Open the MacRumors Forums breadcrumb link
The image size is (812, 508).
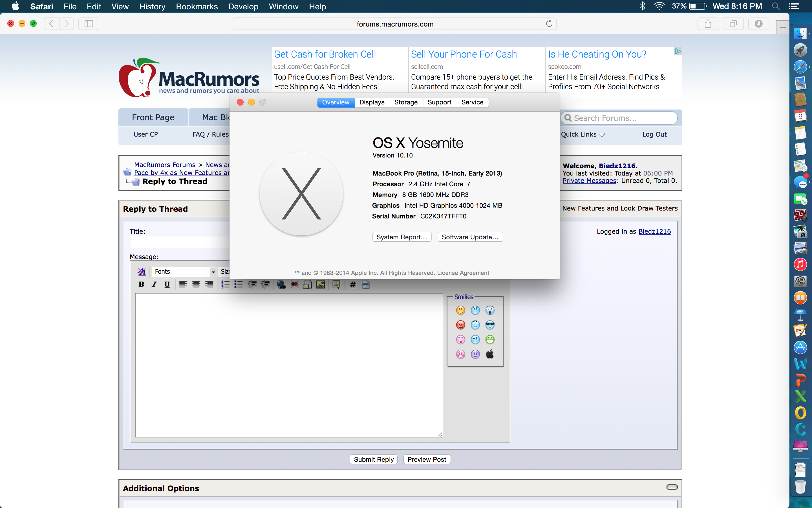point(164,165)
